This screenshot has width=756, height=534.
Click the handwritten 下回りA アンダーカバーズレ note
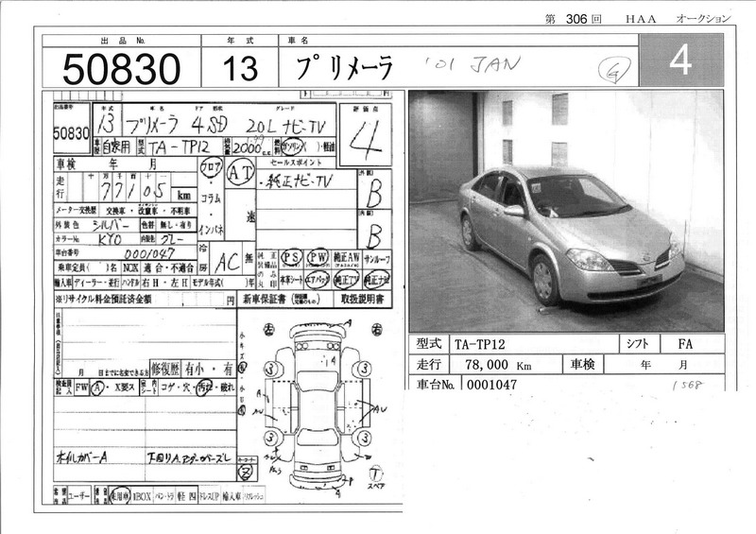(x=189, y=457)
